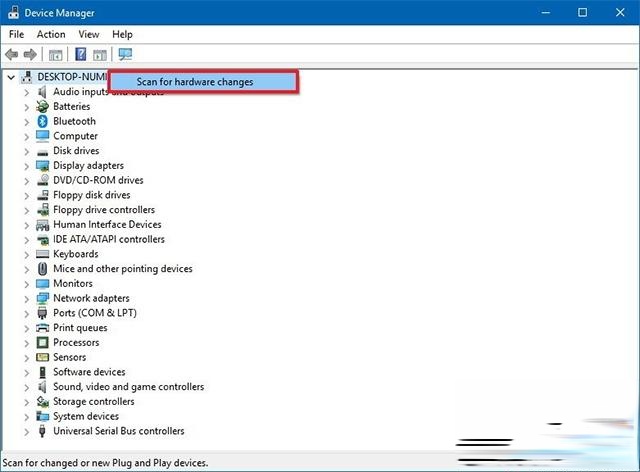Expand the Bluetooth node chevron
Screen dimensions: 640x472
27,122
